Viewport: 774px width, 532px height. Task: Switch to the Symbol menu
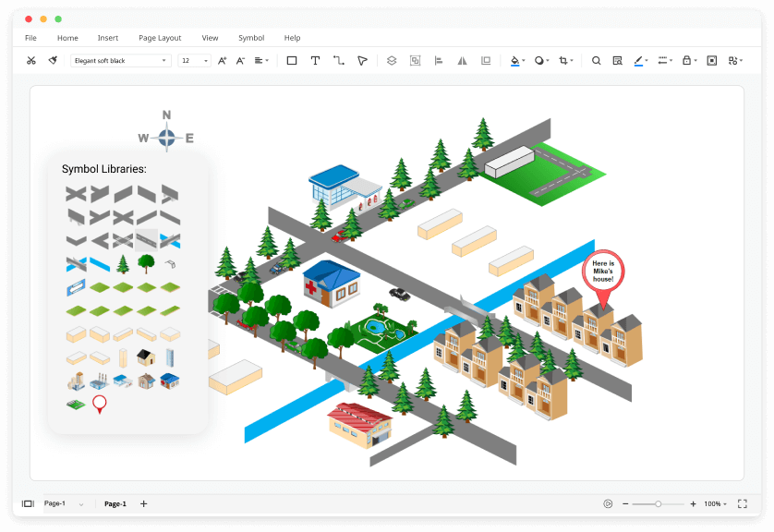coord(250,38)
